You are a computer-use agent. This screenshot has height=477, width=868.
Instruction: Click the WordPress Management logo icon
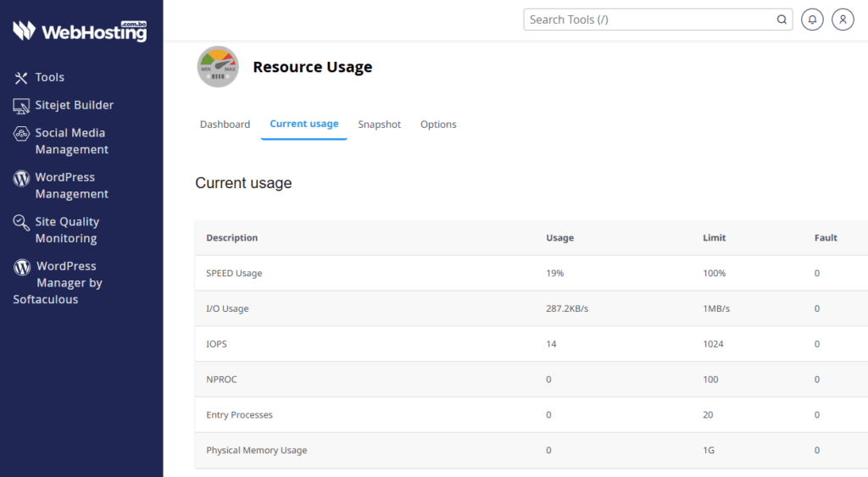click(x=21, y=178)
